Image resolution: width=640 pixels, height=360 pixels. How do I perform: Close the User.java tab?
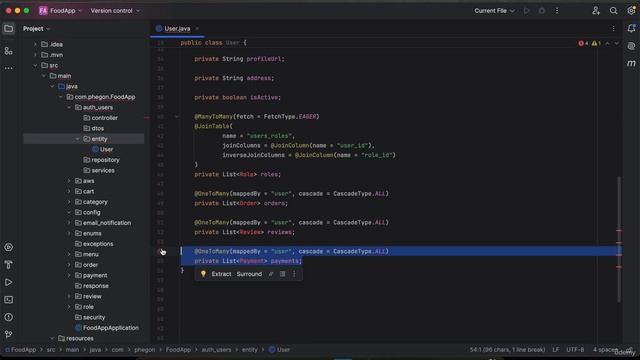pos(197,29)
